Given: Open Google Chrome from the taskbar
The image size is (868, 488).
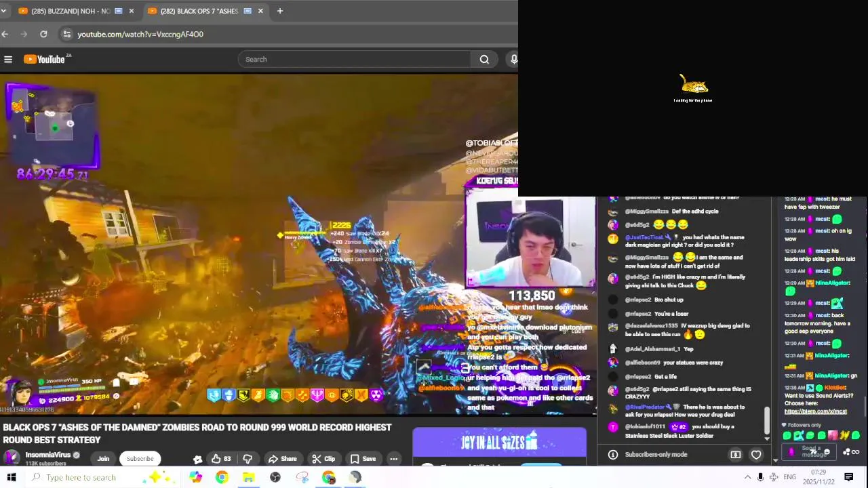Looking at the screenshot, I should 222,477.
